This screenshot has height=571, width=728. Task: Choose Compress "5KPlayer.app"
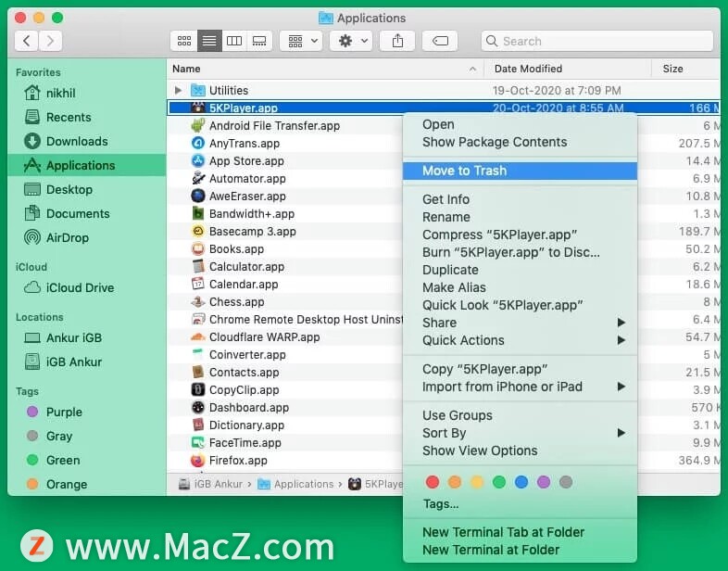[520, 235]
